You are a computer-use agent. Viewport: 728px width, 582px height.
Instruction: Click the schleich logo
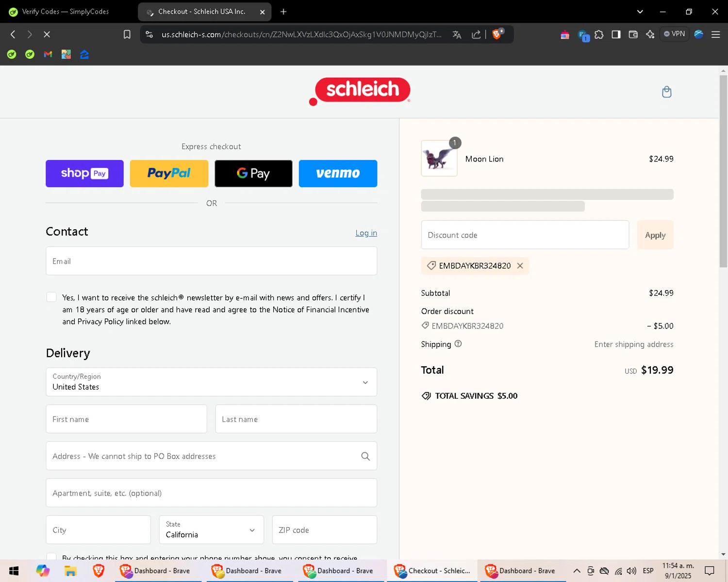[x=360, y=91]
